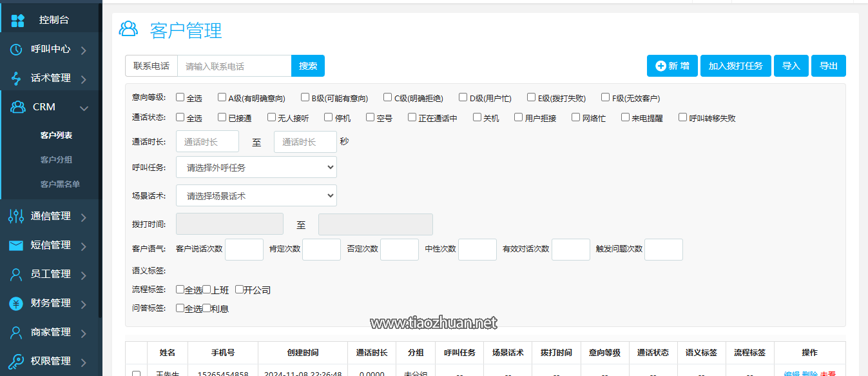Click the 加入拨打任务 button
The image size is (868, 376).
(735, 66)
